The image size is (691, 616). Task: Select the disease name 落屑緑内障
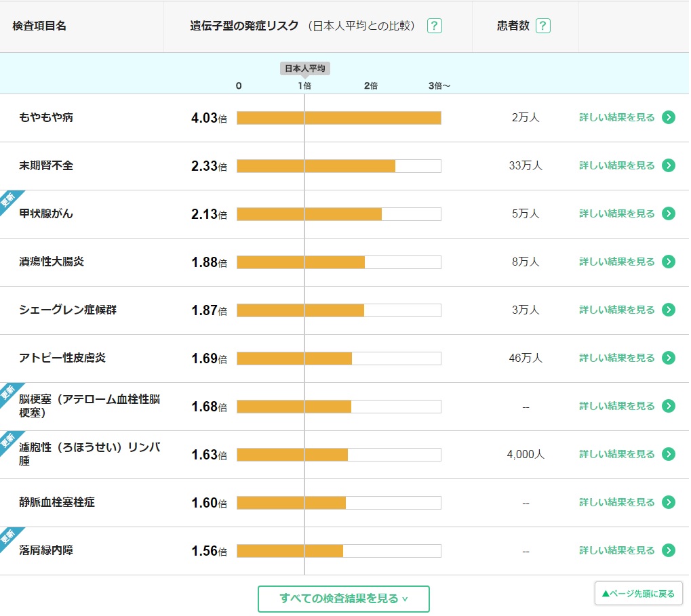pos(46,551)
